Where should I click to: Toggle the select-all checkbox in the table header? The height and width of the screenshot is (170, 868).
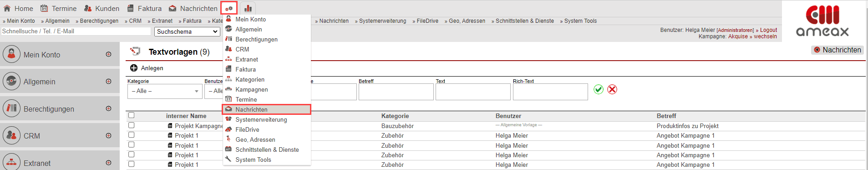coord(132,115)
